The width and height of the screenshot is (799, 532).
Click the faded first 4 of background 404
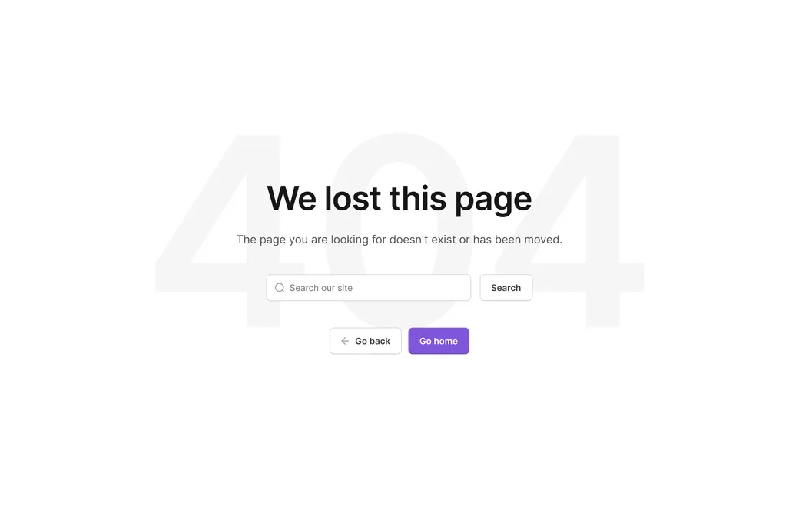click(x=219, y=232)
